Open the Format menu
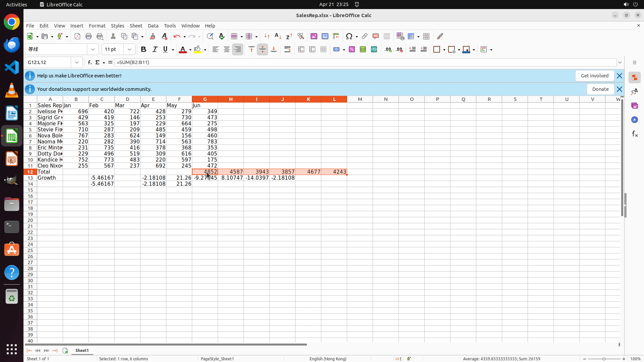 tap(97, 26)
